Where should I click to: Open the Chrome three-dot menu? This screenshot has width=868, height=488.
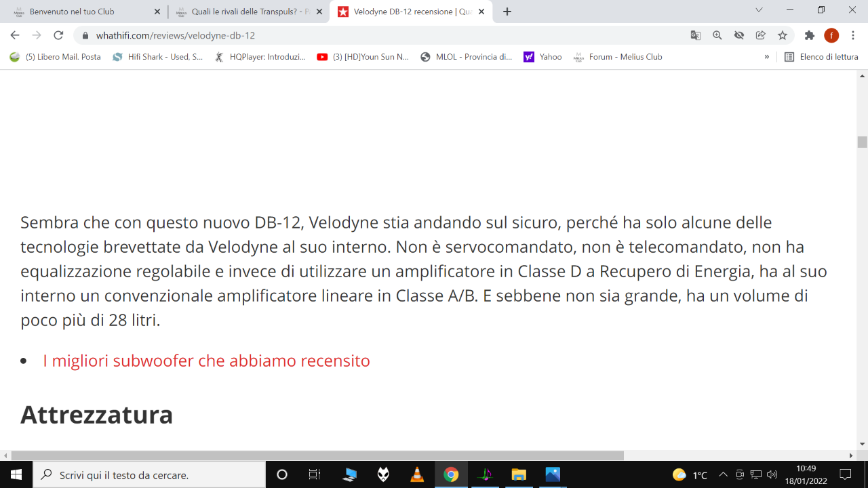(853, 35)
